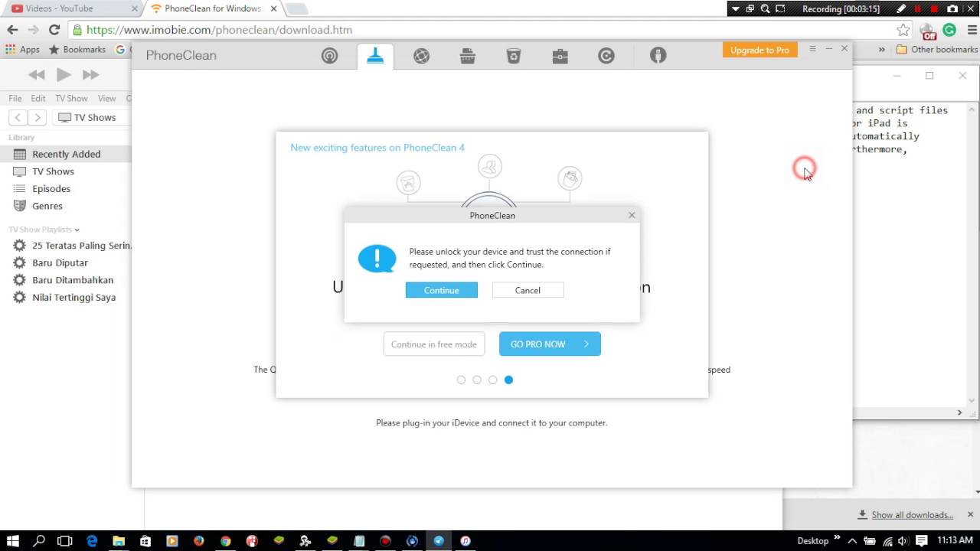Open PhoneClean Privacy Clean shredder icon
The width and height of the screenshot is (980, 551).
click(x=467, y=56)
